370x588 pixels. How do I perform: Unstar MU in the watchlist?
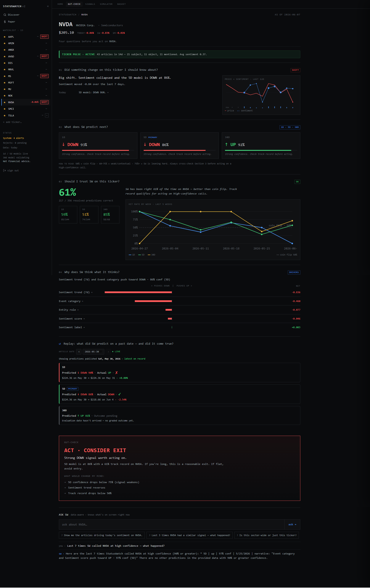click(4, 89)
